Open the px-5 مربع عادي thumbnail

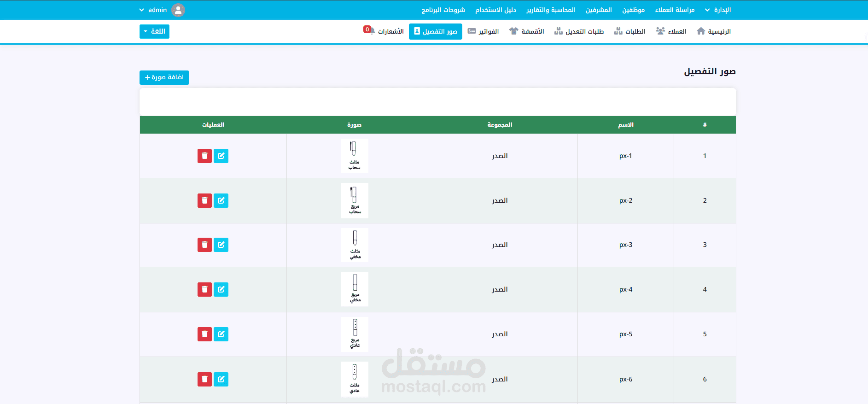click(355, 334)
